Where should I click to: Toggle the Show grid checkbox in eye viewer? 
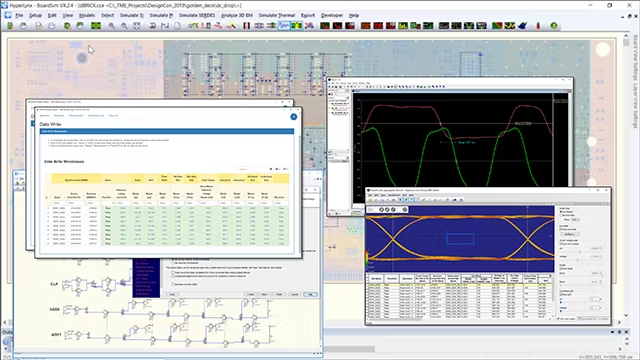click(x=561, y=294)
